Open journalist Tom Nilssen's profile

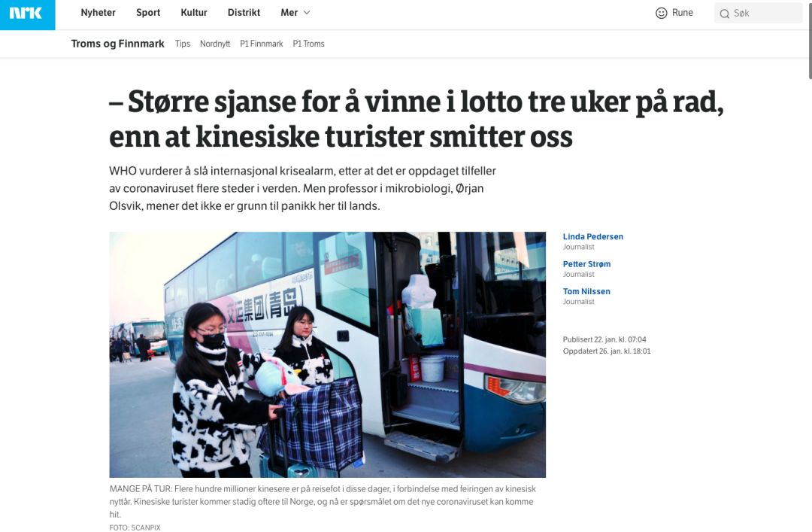tap(586, 291)
